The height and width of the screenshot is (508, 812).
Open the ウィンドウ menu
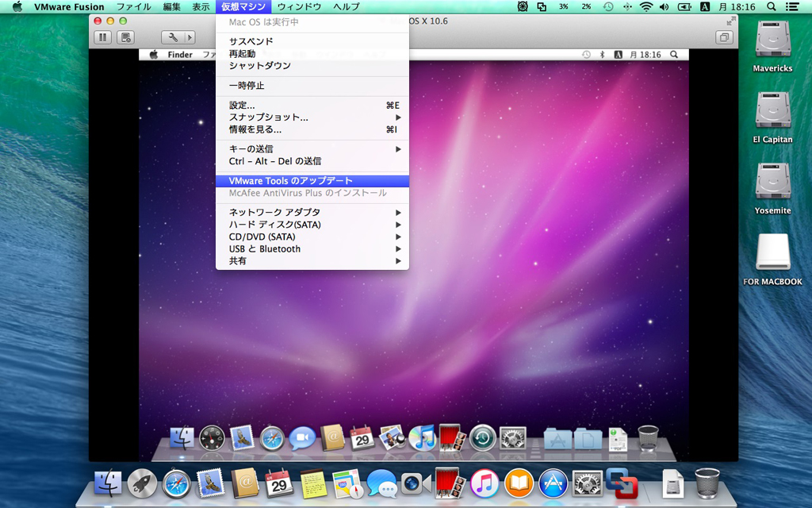299,6
